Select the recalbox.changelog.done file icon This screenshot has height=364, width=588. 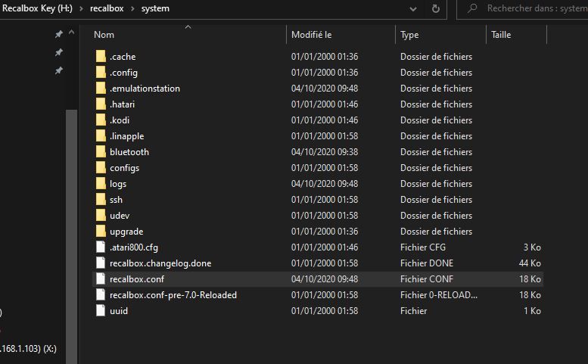[x=101, y=263]
